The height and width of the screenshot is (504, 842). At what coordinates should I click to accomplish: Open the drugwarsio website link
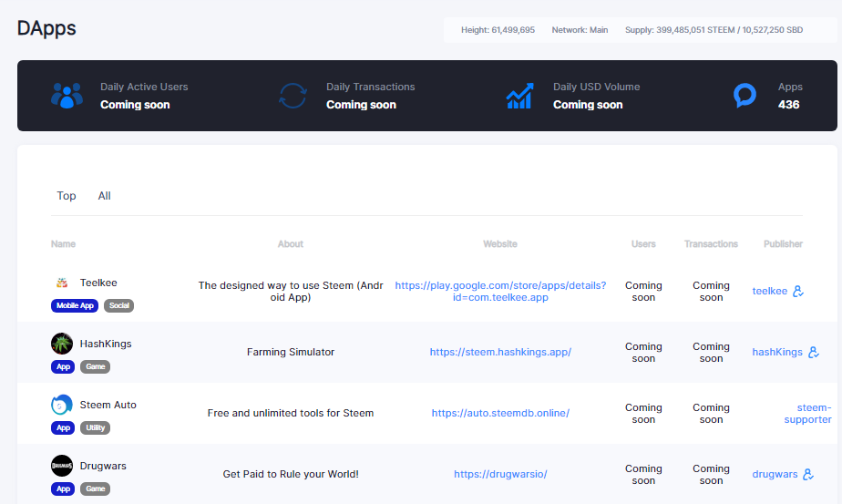click(x=500, y=474)
